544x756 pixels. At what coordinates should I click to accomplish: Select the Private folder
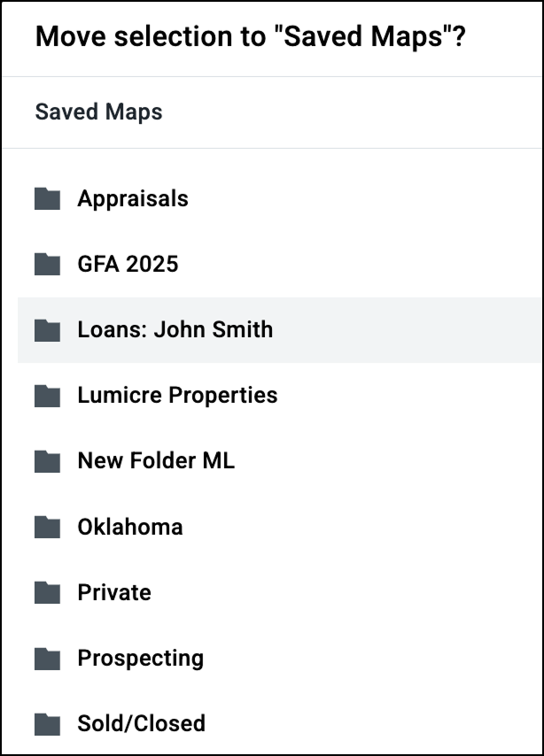pyautogui.click(x=114, y=592)
